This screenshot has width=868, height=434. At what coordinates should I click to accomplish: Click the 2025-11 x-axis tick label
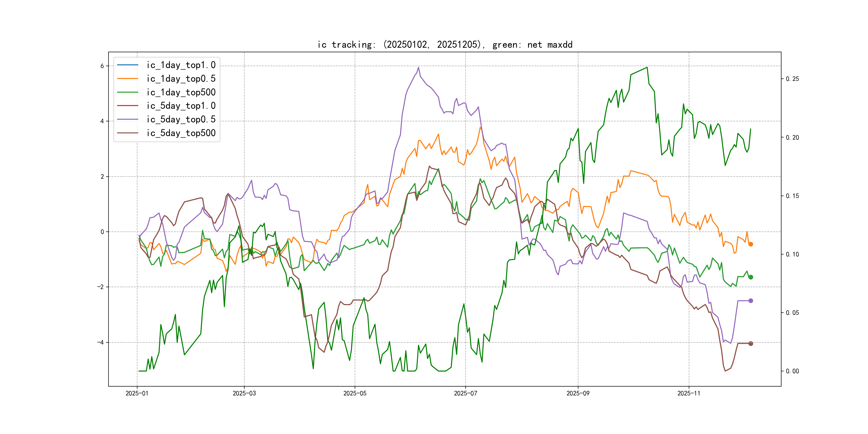coord(689,393)
